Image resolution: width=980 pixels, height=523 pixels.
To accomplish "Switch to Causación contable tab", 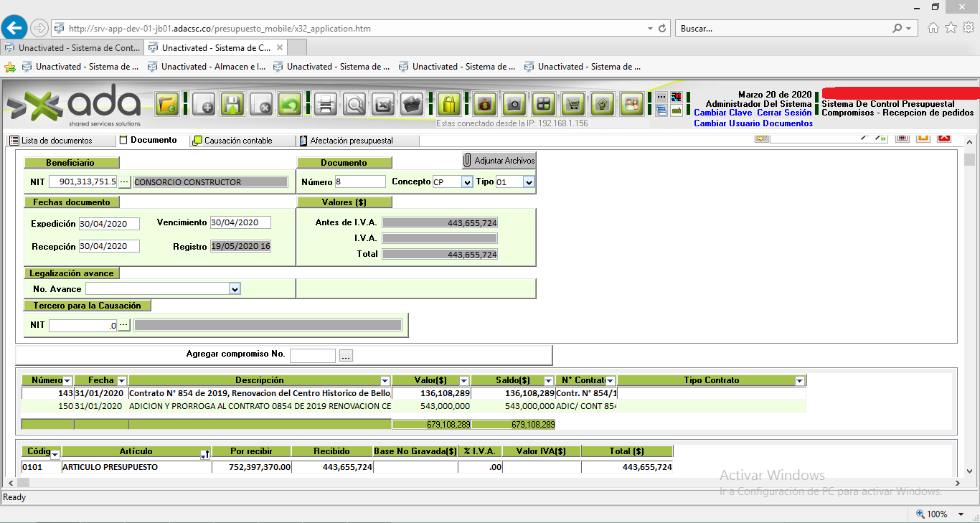I will pos(238,141).
